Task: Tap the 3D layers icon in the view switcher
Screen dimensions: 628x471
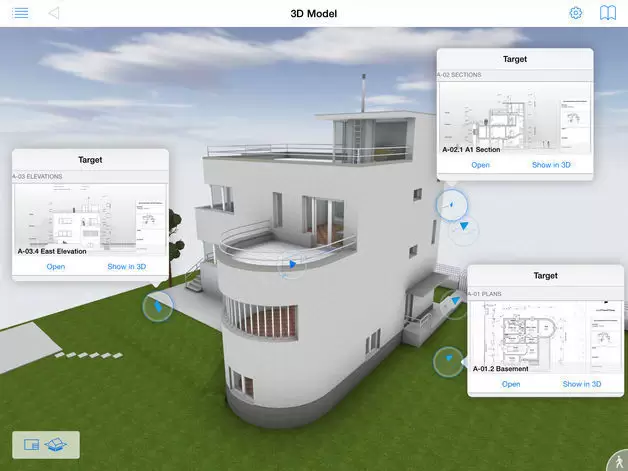Action: pos(59,445)
